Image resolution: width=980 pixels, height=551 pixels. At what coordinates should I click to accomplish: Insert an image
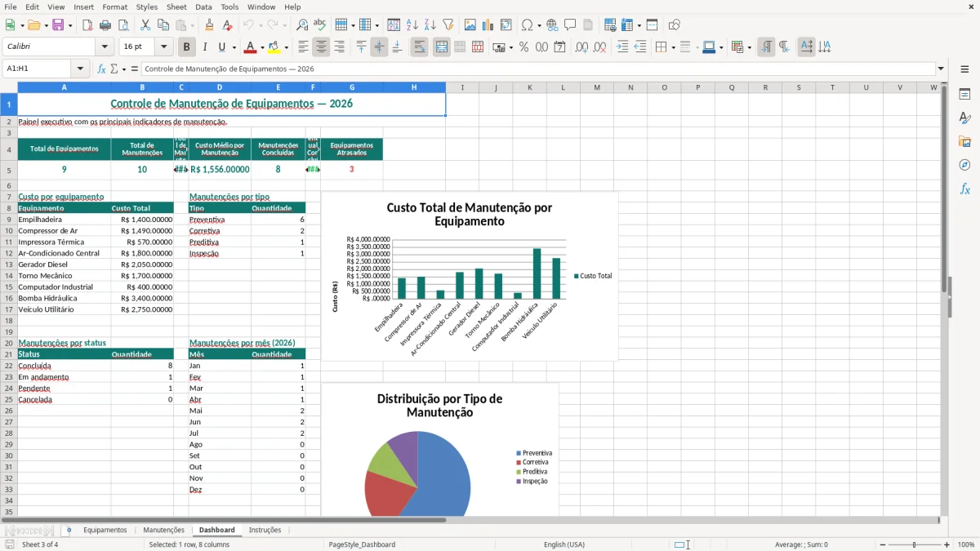point(470,25)
